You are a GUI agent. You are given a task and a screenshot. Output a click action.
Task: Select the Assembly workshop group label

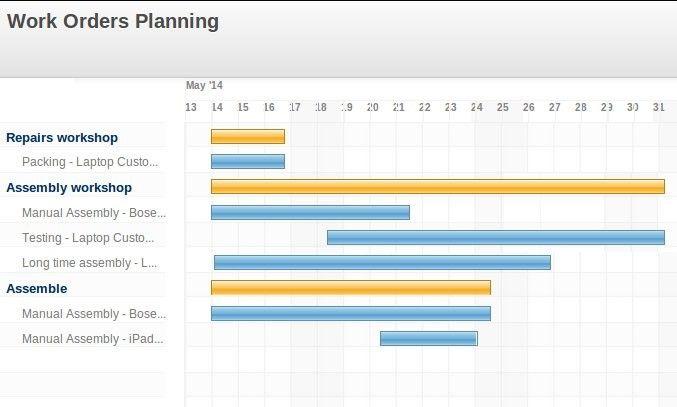pos(69,188)
